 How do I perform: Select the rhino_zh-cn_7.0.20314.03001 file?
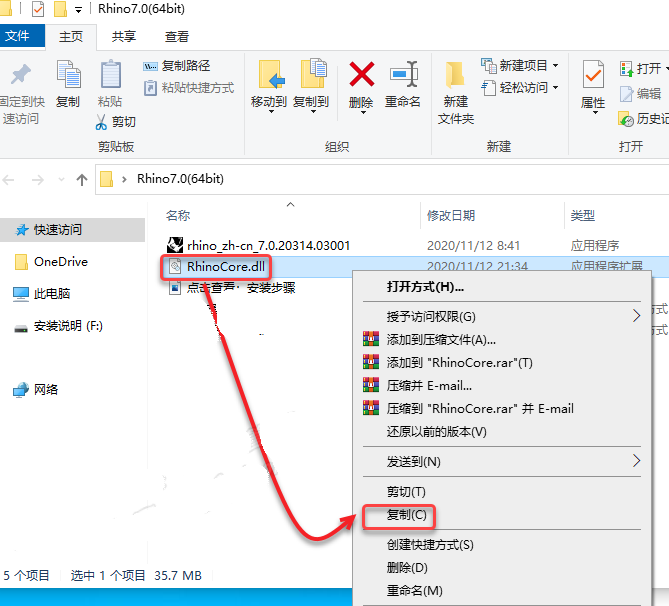[x=268, y=246]
